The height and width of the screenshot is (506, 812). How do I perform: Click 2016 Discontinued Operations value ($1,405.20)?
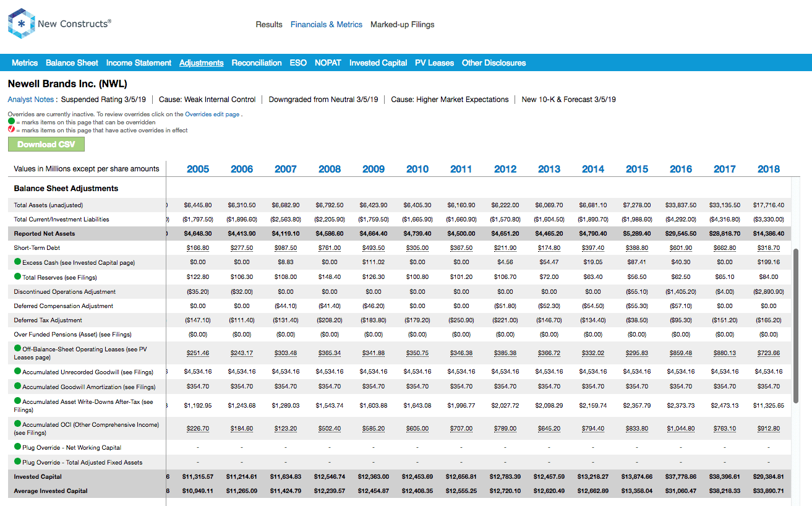coord(681,292)
